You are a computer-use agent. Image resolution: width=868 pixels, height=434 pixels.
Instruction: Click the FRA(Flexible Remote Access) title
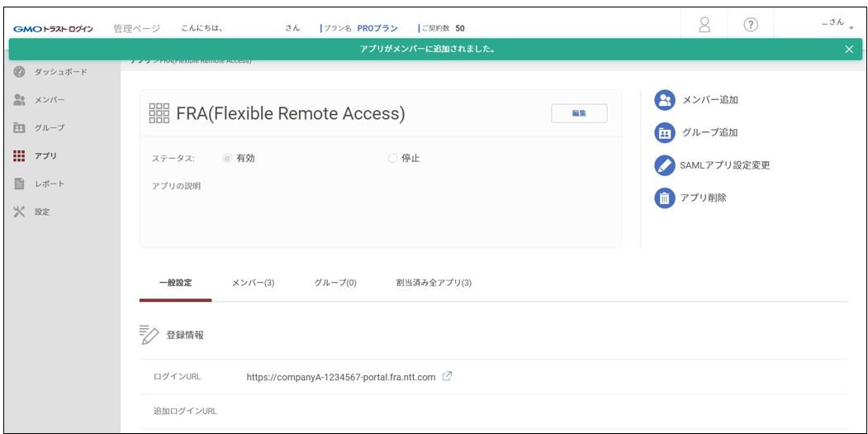pos(291,113)
